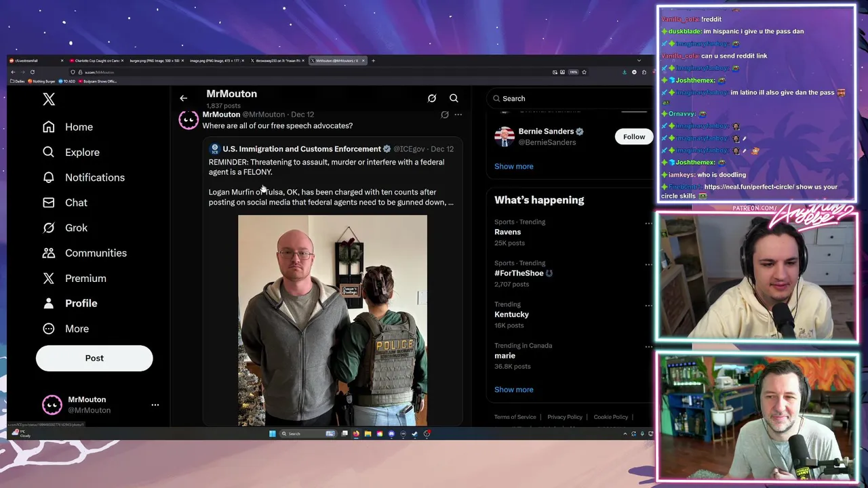Viewport: 868px width, 488px height.
Task: Open the Explore page
Action: pyautogui.click(x=71, y=152)
